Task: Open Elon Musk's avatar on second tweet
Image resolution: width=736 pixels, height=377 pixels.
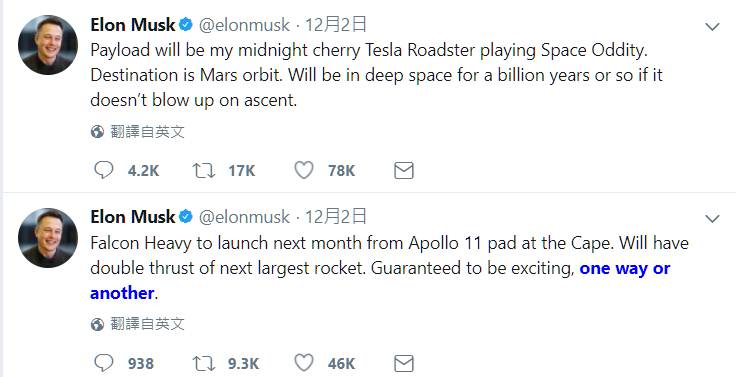Action: [48, 238]
